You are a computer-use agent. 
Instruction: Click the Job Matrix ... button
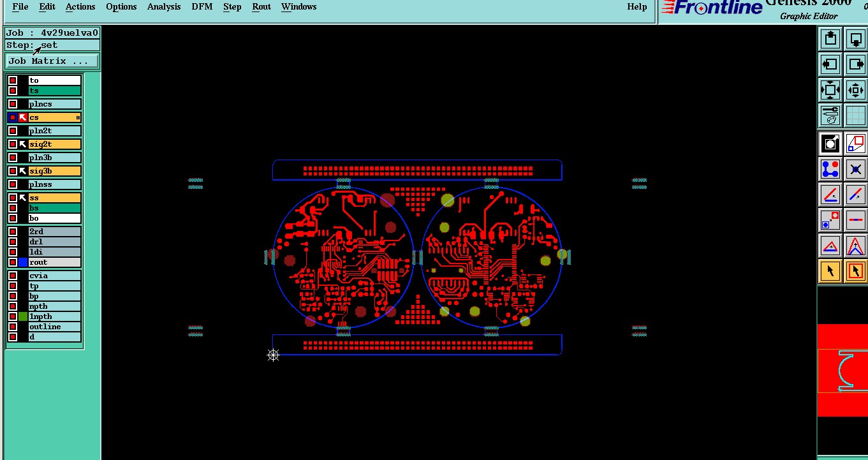tap(52, 61)
